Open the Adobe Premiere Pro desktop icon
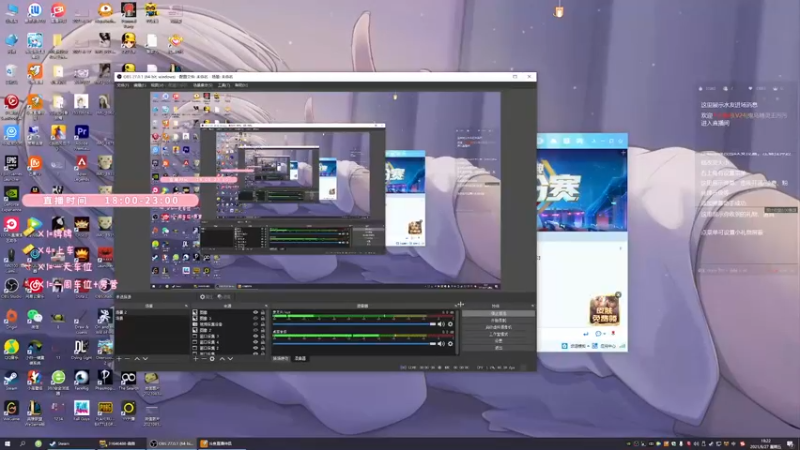Screen dimensions: 800x450 click(x=82, y=134)
